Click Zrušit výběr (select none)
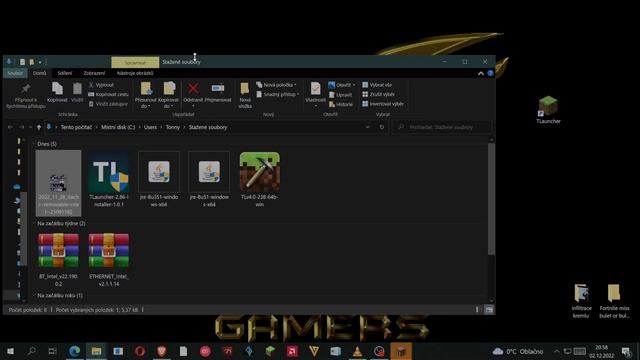Image resolution: width=640 pixels, height=360 pixels. 378,94
